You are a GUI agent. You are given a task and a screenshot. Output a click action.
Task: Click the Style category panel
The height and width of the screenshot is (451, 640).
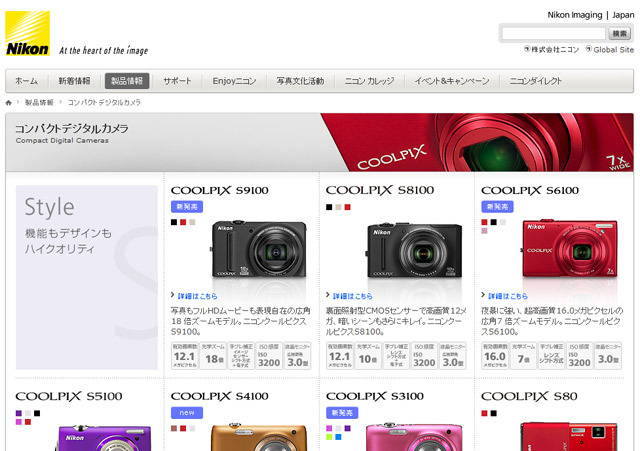87,278
